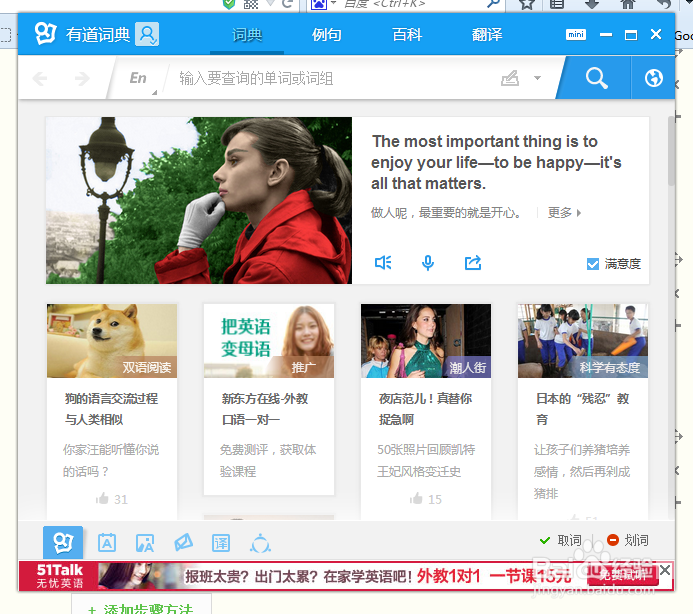Open the 科学有态度 students thumbnail
Screen dimensions: 693x614
(583, 340)
